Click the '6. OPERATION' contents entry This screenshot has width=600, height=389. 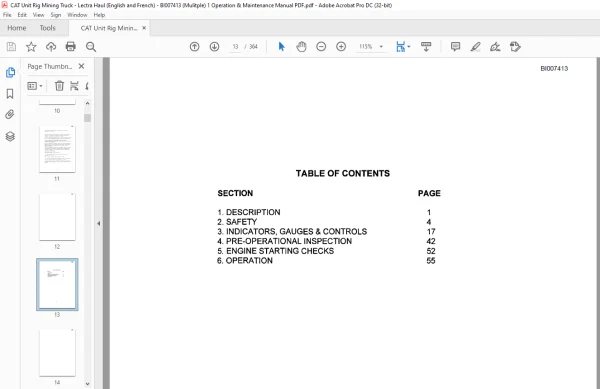coord(245,260)
